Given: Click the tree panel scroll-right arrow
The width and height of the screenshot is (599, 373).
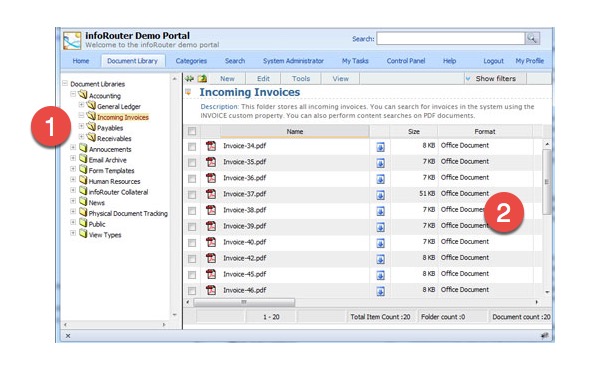Looking at the screenshot, I should click(164, 325).
